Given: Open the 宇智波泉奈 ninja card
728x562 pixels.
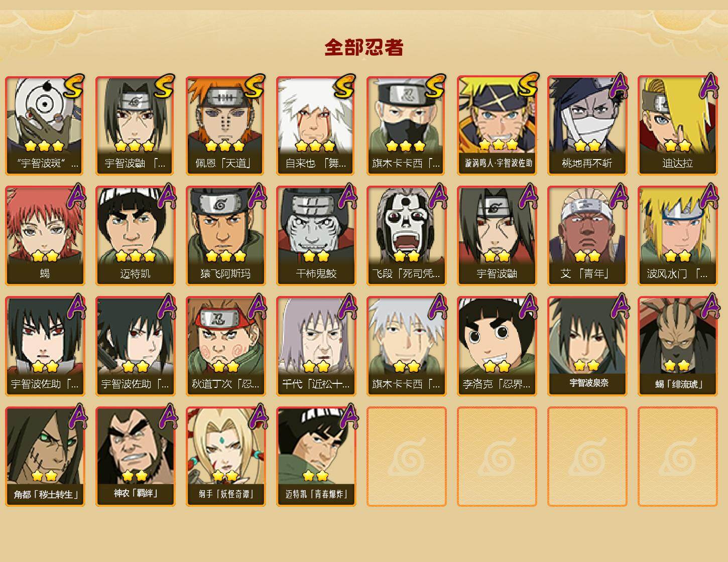Looking at the screenshot, I should [587, 346].
